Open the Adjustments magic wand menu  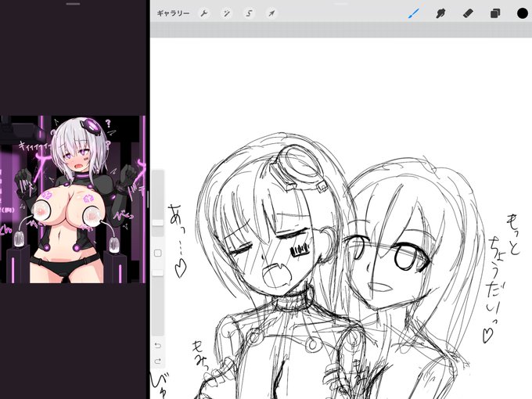(226, 13)
